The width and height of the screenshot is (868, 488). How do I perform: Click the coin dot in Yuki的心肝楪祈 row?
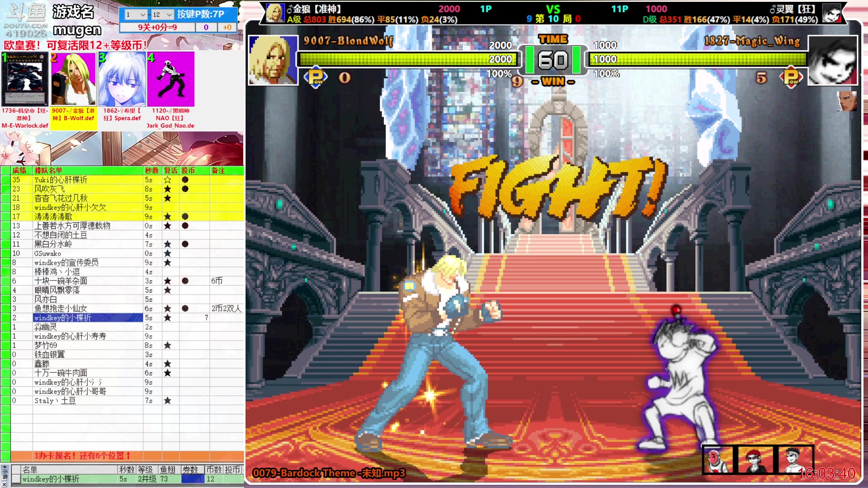185,180
